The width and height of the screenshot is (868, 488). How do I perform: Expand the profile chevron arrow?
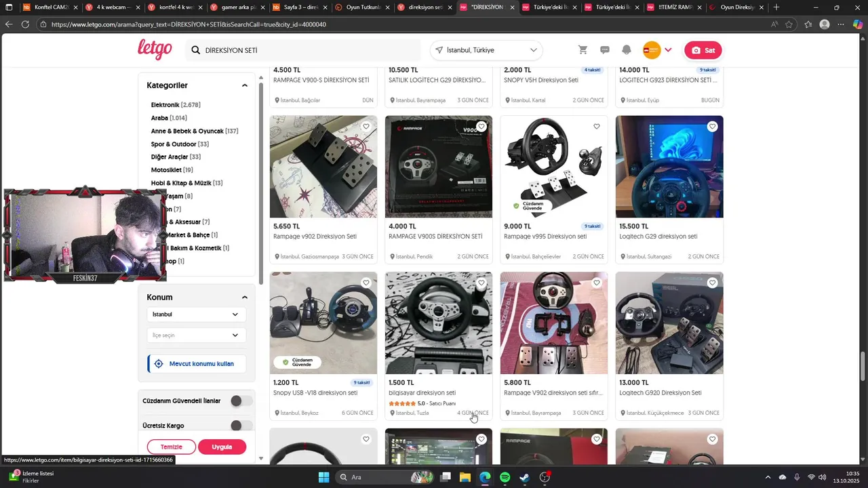tap(669, 50)
